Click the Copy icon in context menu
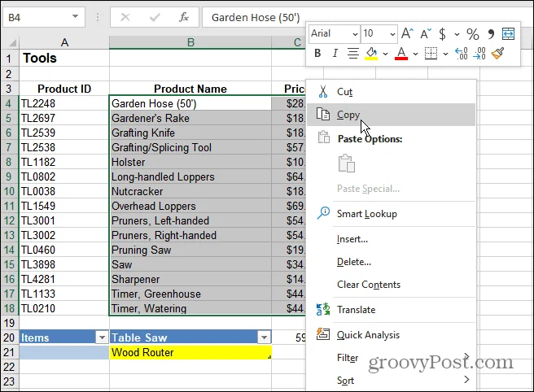 point(323,115)
